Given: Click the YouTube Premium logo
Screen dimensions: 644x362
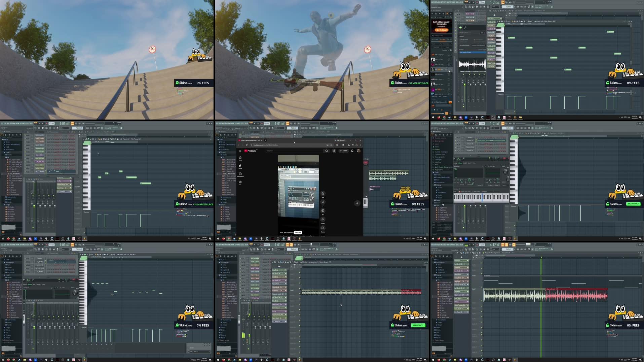Looking at the screenshot, I should click(x=250, y=151).
